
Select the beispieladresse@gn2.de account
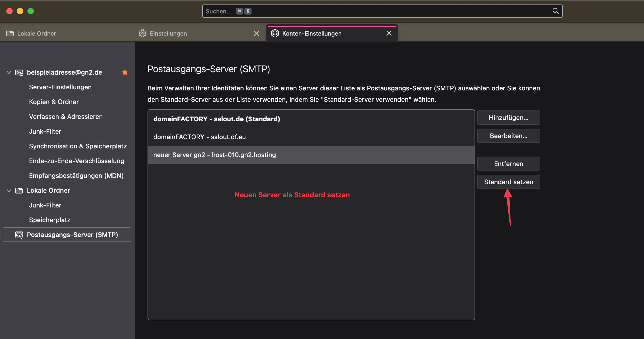click(x=64, y=72)
